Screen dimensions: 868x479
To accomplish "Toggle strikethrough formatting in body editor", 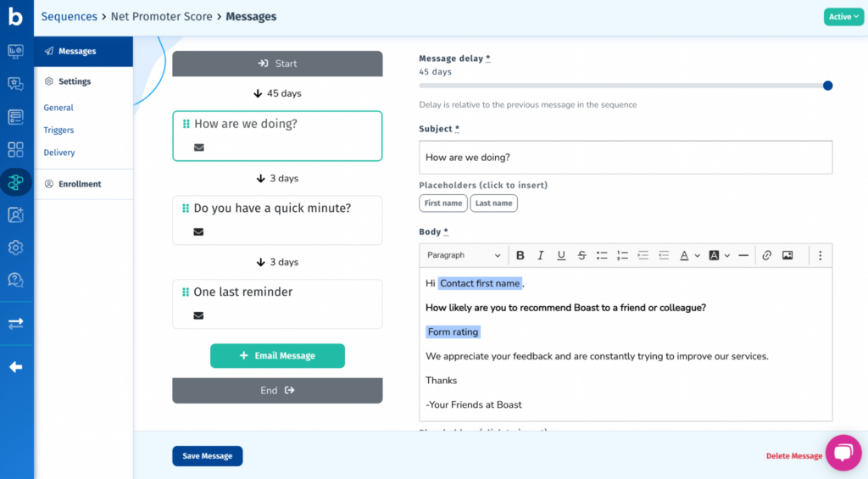I will click(x=581, y=255).
